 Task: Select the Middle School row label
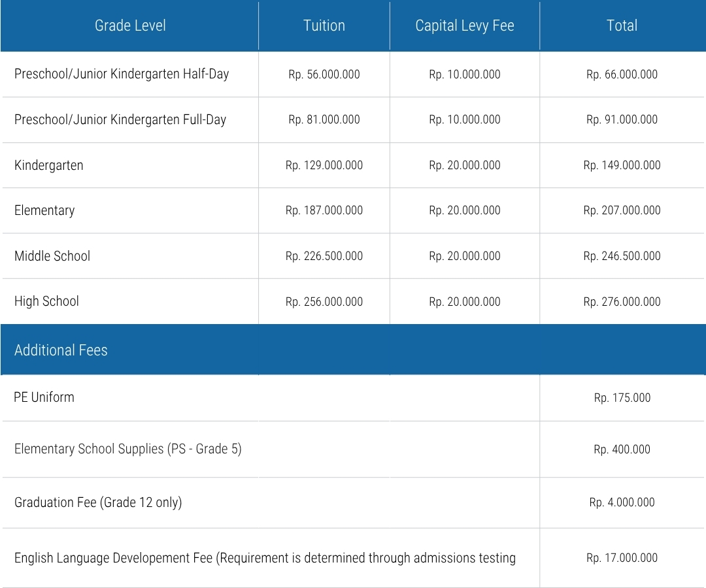(52, 256)
